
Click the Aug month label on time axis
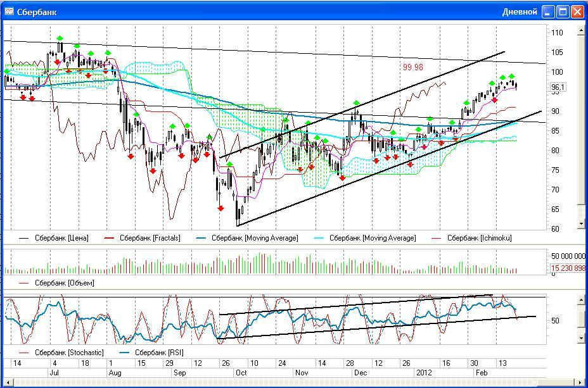[x=115, y=373]
